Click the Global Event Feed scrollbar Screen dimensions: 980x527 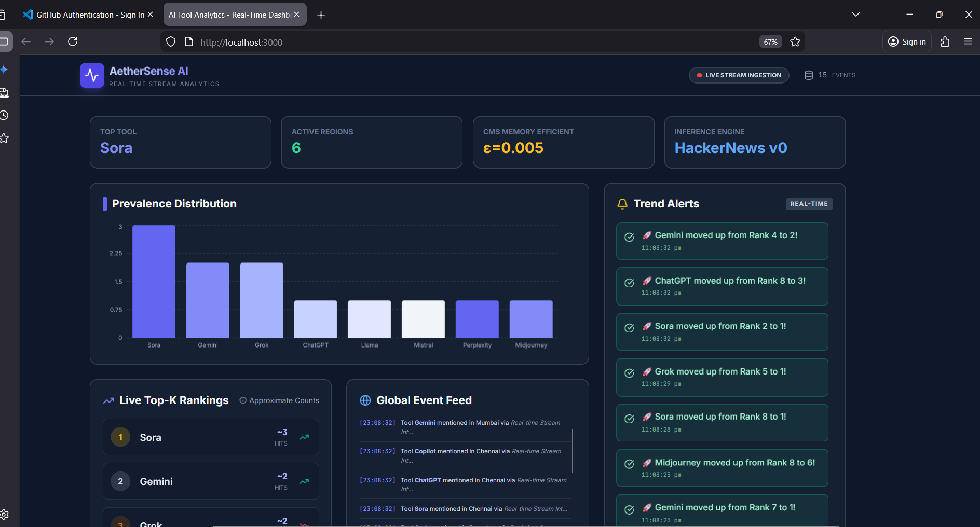pos(573,451)
